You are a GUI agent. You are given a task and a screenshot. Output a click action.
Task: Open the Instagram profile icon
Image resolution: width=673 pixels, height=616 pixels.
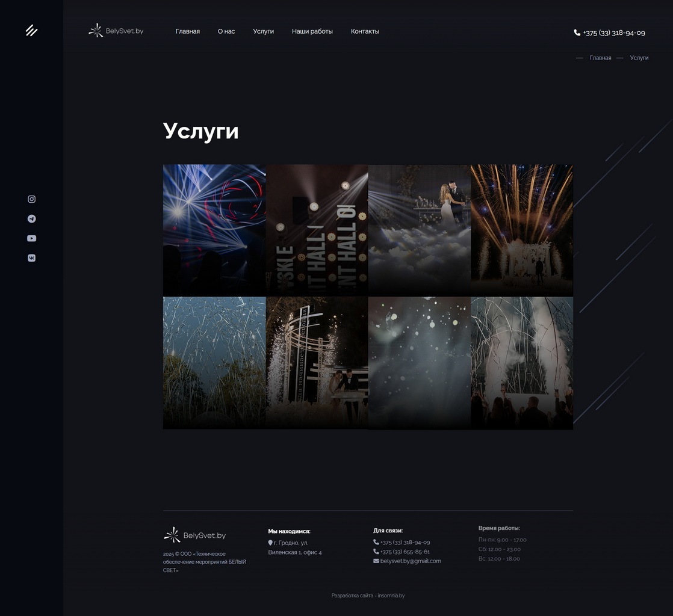[x=31, y=199]
